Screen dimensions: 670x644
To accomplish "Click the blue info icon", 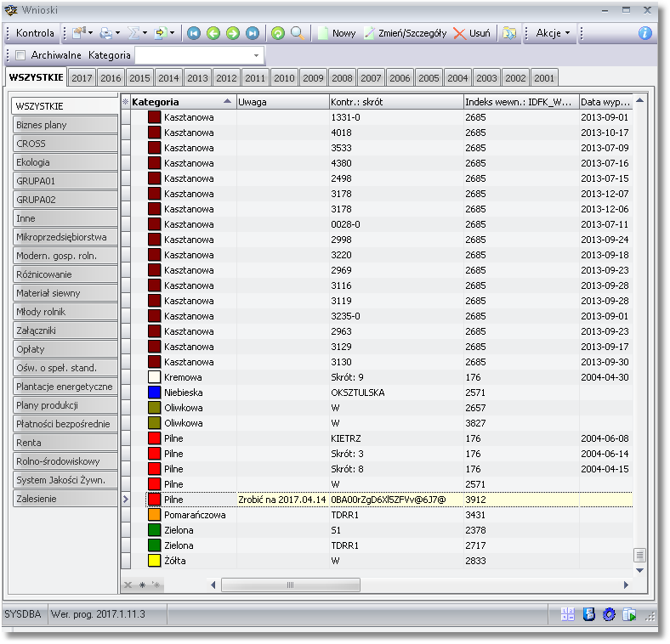I will (644, 33).
